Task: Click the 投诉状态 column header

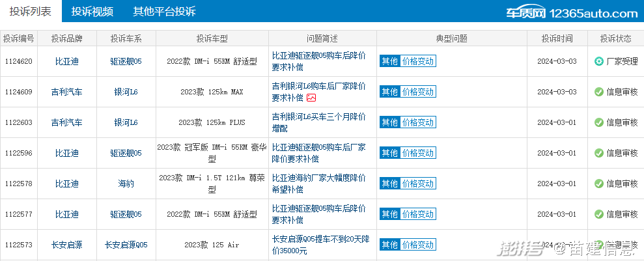Action: tap(615, 38)
